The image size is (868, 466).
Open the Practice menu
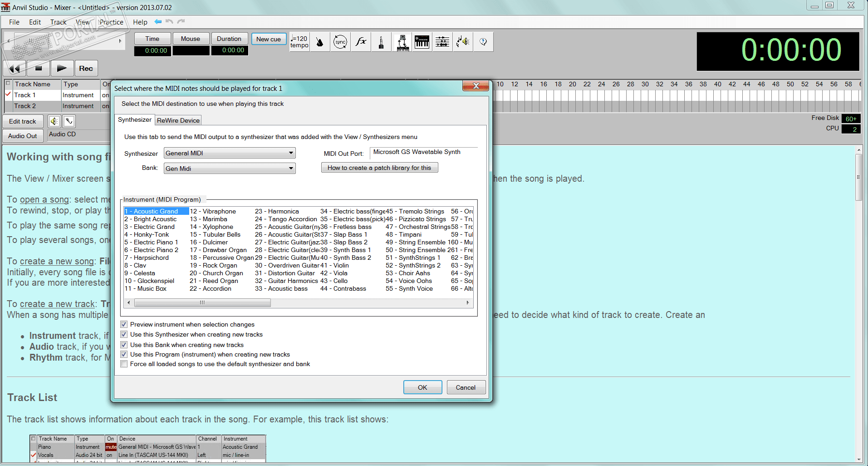pyautogui.click(x=112, y=22)
